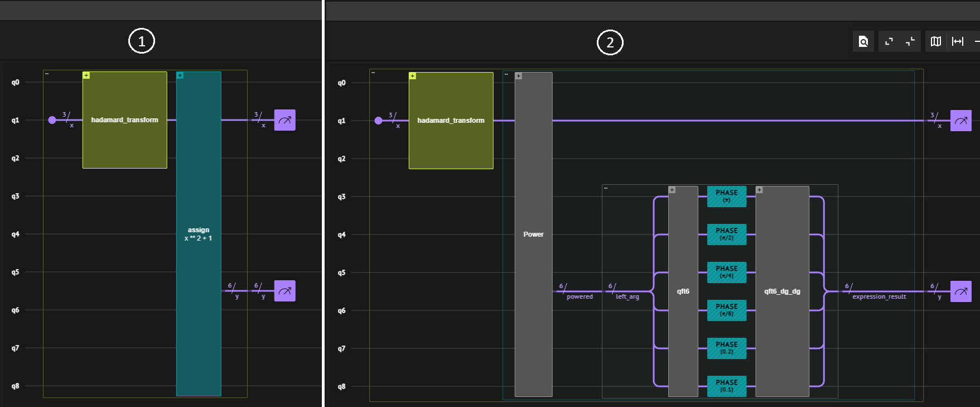Screen dimensions: 980x407
Task: Click the q0 qubit label in circuit 1
Action: click(15, 82)
